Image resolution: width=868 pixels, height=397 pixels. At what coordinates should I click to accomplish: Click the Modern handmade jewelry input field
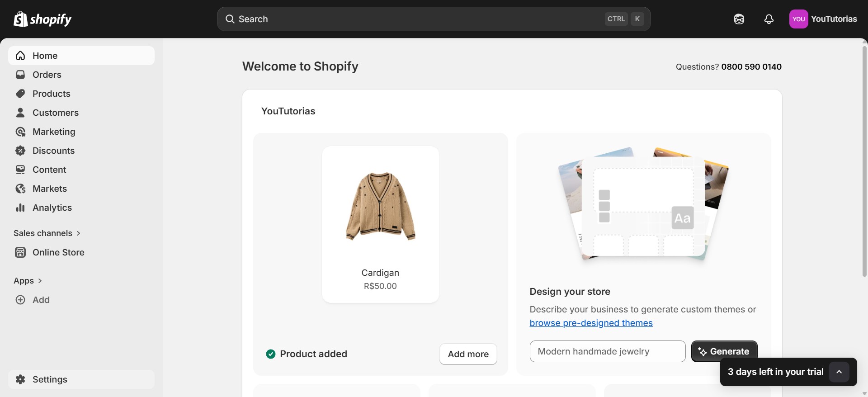click(x=608, y=351)
